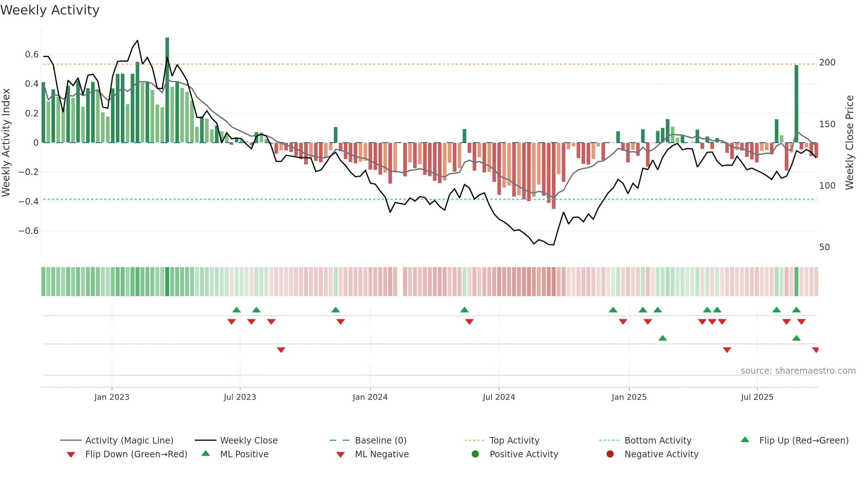Click the Weekly Activity chart title

50,10
